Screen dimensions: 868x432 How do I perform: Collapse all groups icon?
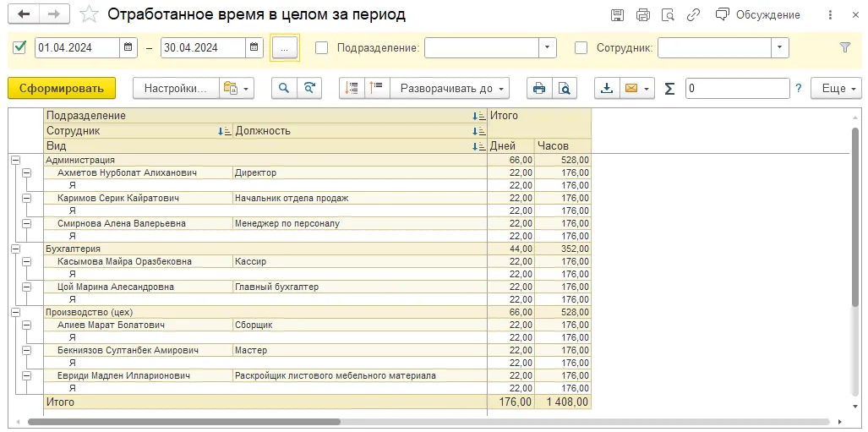point(377,88)
